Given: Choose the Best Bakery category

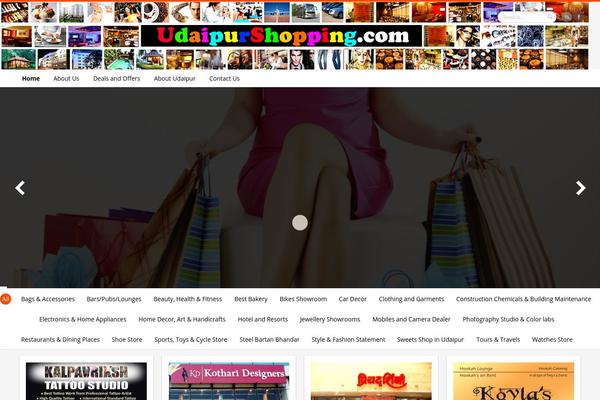Looking at the screenshot, I should (251, 299).
